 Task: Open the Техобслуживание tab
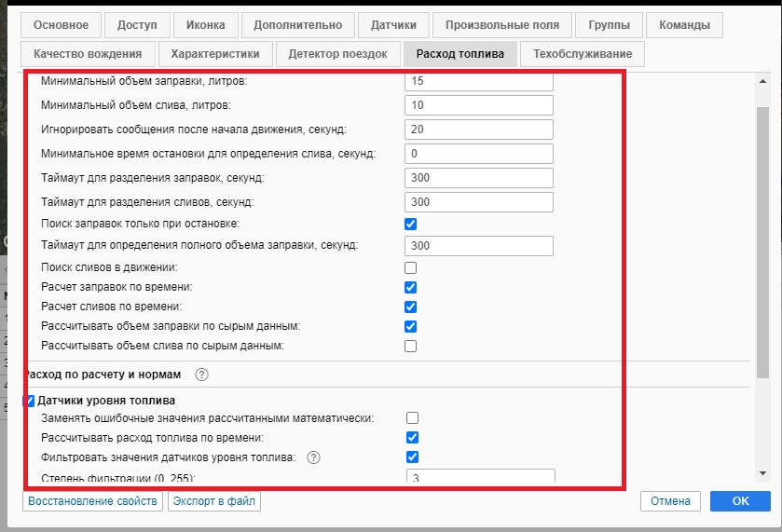[583, 54]
